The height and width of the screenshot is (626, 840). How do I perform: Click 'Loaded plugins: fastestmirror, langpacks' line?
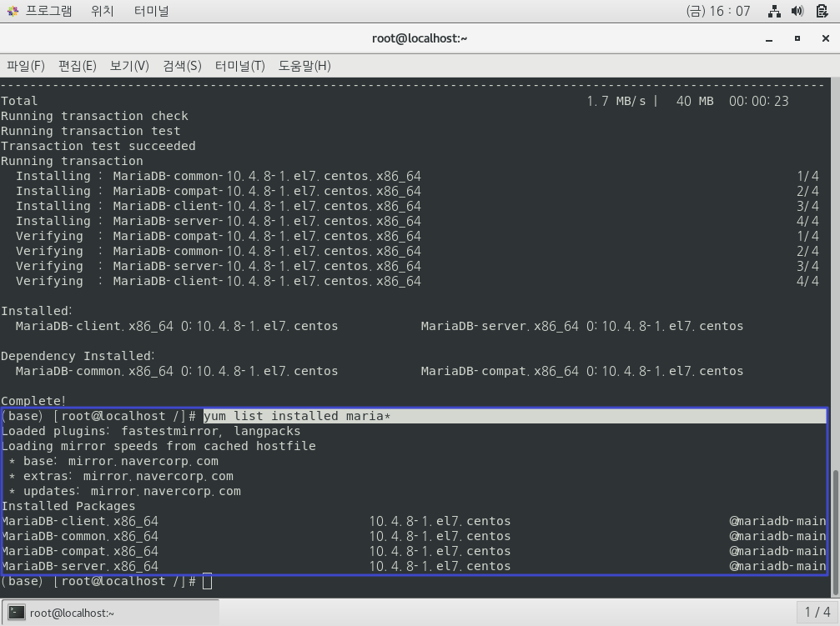click(150, 431)
